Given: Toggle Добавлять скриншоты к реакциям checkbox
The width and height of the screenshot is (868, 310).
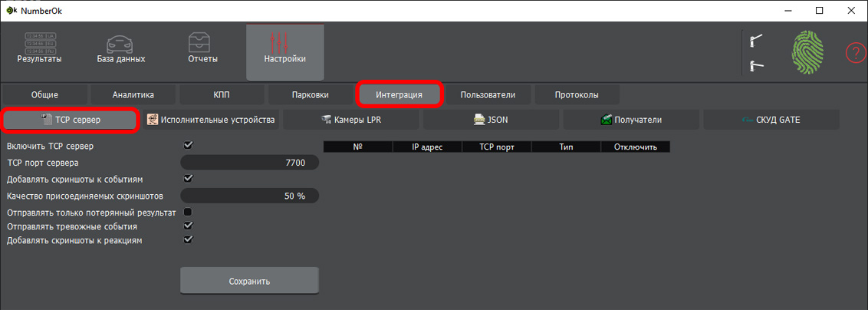Looking at the screenshot, I should [x=188, y=240].
